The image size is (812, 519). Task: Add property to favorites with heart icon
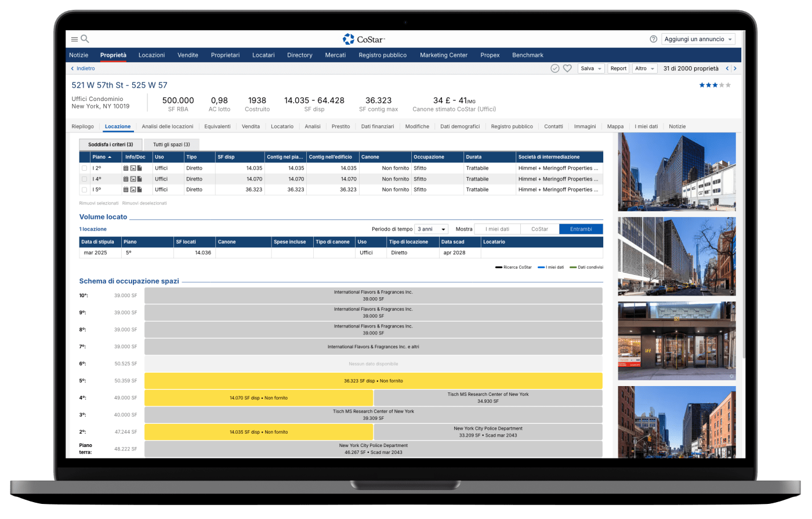pyautogui.click(x=567, y=69)
